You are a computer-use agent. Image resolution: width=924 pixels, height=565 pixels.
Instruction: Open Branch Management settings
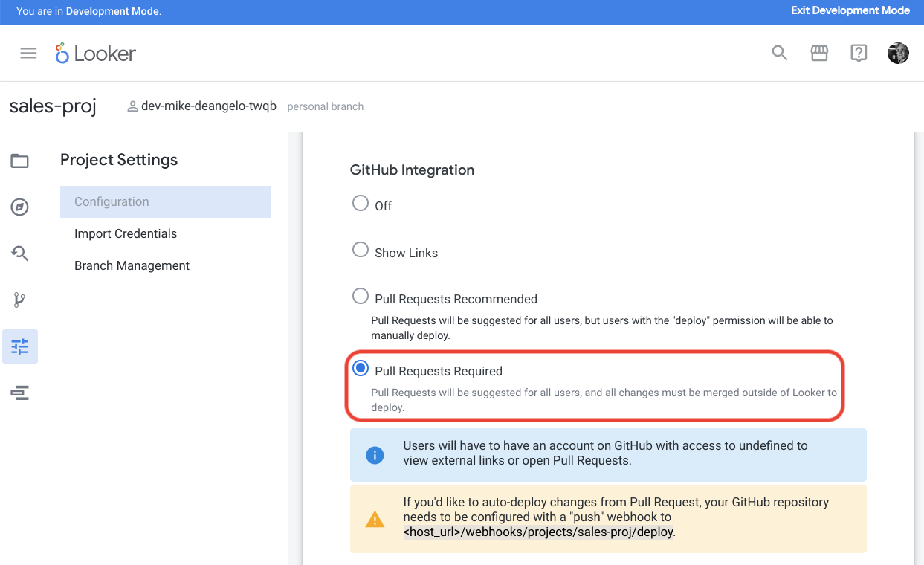(132, 265)
